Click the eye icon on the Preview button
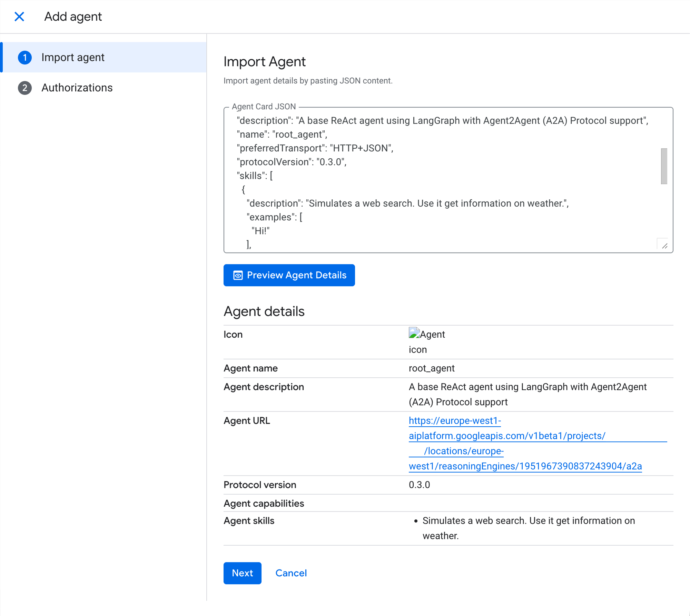 [x=238, y=275]
